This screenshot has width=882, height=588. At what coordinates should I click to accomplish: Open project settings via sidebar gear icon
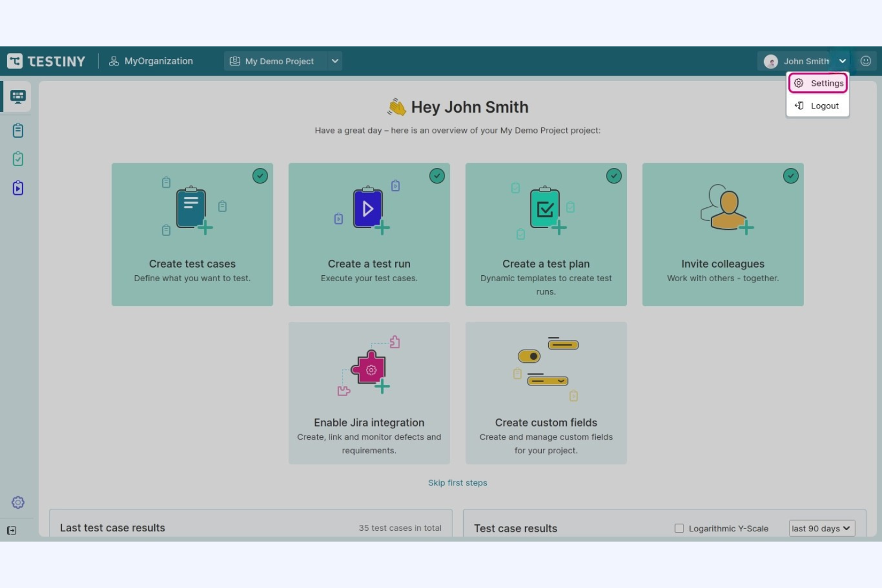pos(18,502)
